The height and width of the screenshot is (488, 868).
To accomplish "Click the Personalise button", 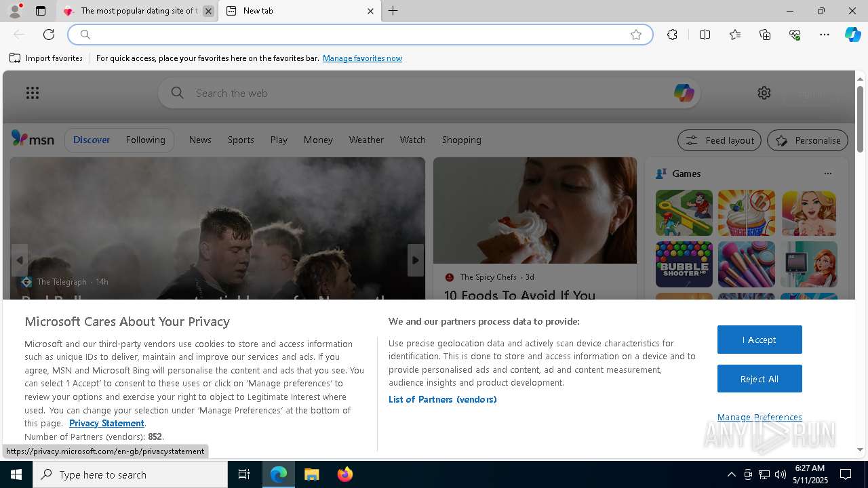I will point(808,140).
